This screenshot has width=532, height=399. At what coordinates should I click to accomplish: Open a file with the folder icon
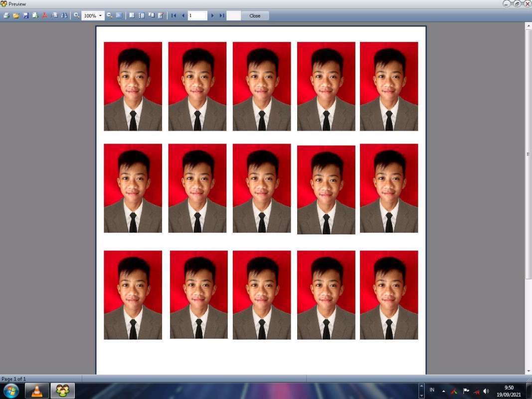pyautogui.click(x=16, y=15)
